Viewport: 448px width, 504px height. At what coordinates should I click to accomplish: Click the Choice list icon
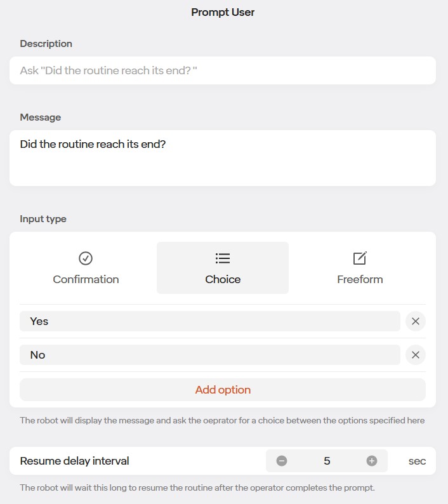point(223,258)
